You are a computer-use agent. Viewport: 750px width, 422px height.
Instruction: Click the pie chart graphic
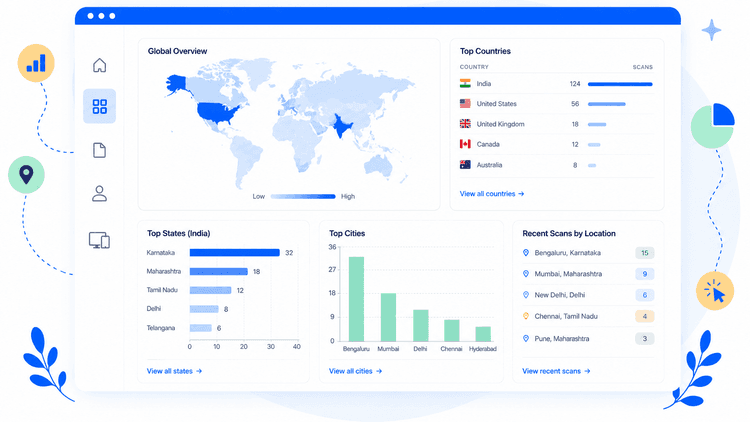pyautogui.click(x=713, y=126)
